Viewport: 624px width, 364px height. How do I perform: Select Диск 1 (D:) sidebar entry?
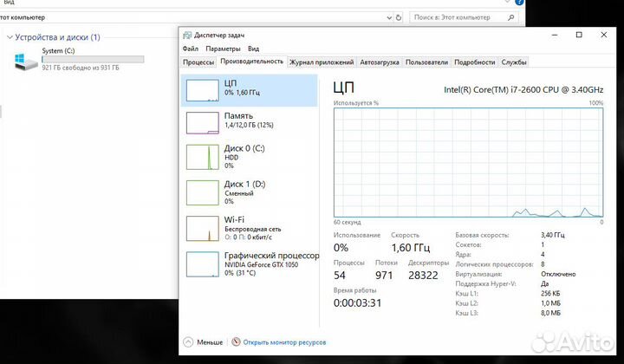click(x=250, y=193)
